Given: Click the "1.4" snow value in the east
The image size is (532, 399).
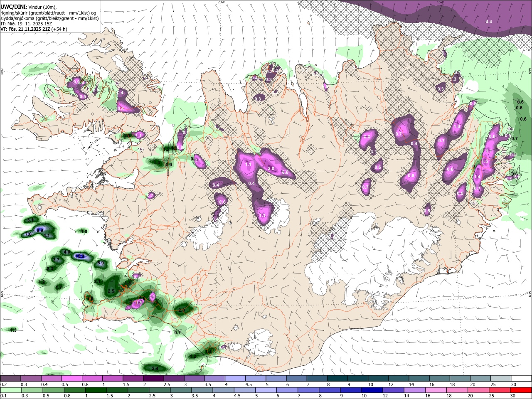Looking at the screenshot, I should [477, 177].
